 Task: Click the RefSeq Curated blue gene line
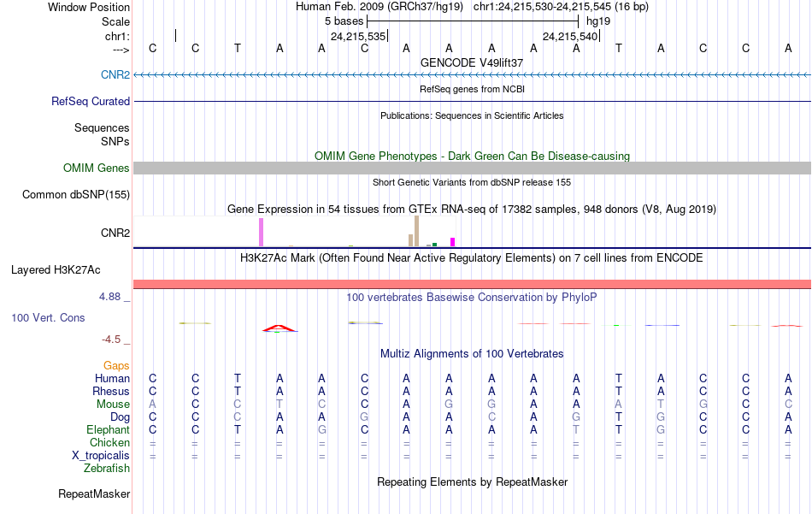pos(473,101)
